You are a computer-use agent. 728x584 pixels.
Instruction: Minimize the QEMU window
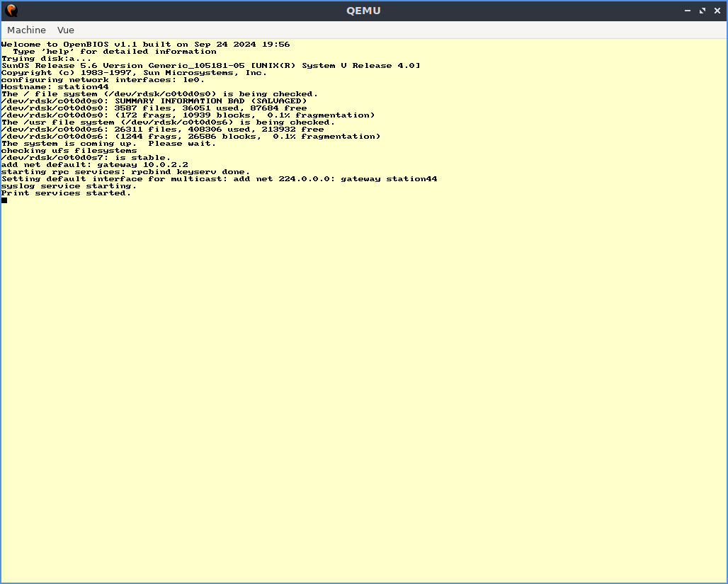[x=688, y=11]
